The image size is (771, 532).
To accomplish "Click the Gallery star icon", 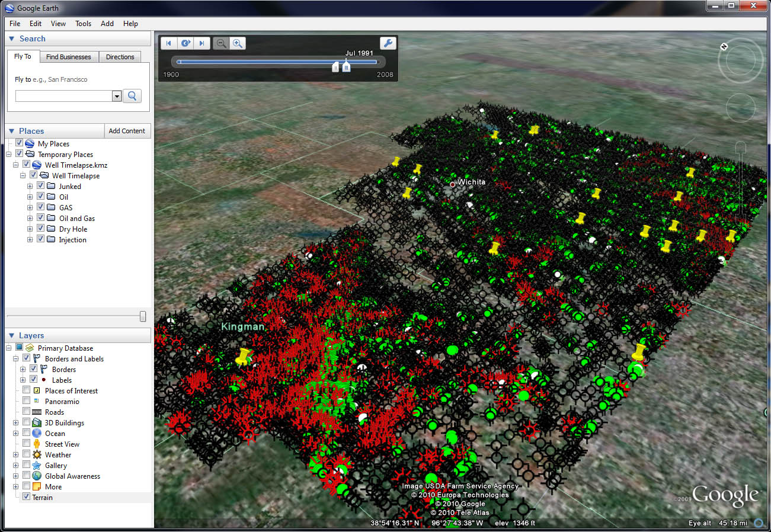I will [37, 466].
